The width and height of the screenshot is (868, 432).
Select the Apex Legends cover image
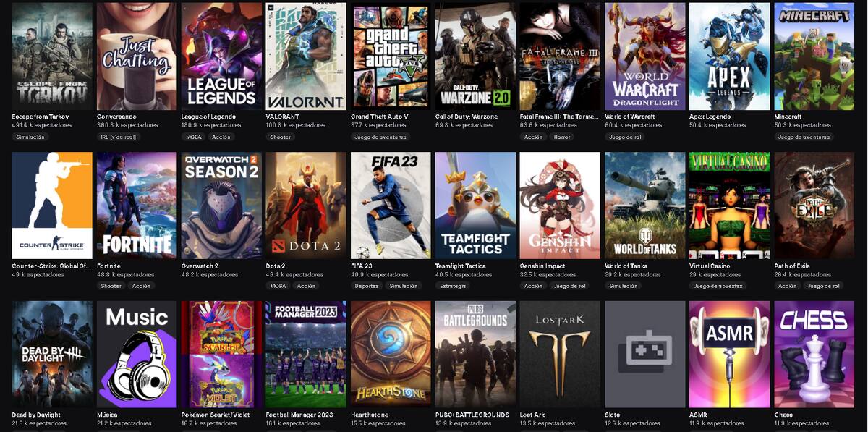coord(729,56)
